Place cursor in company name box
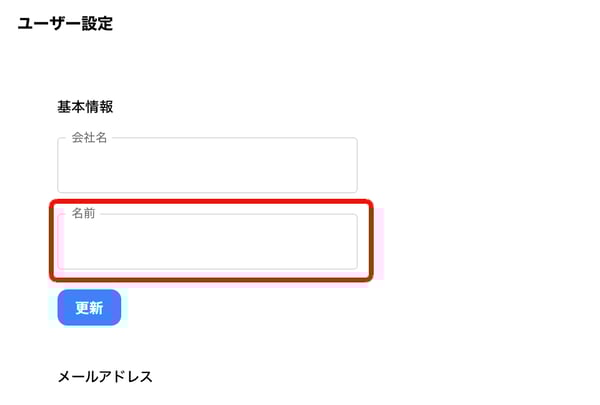This screenshot has width=600, height=405. (x=207, y=166)
